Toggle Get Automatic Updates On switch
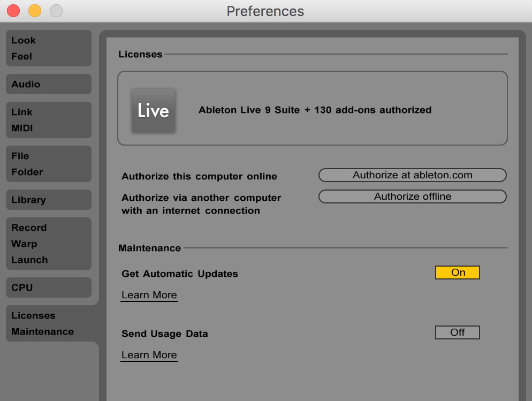 pyautogui.click(x=458, y=273)
